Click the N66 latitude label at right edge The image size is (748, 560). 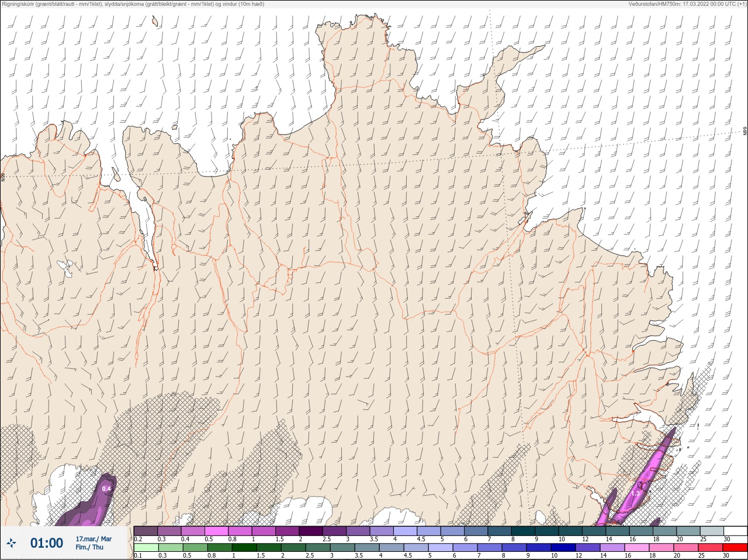[x=745, y=132]
